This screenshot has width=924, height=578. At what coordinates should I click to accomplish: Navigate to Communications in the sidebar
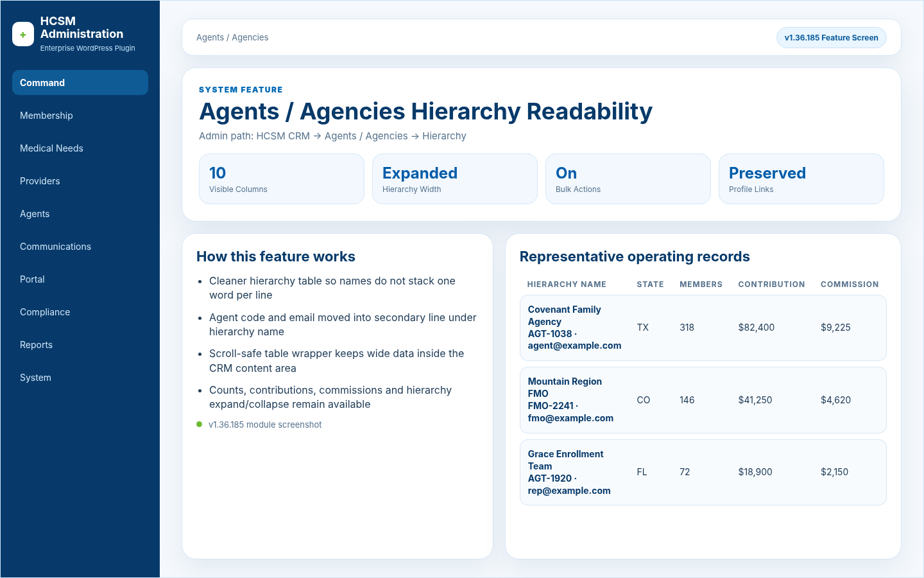click(80, 247)
